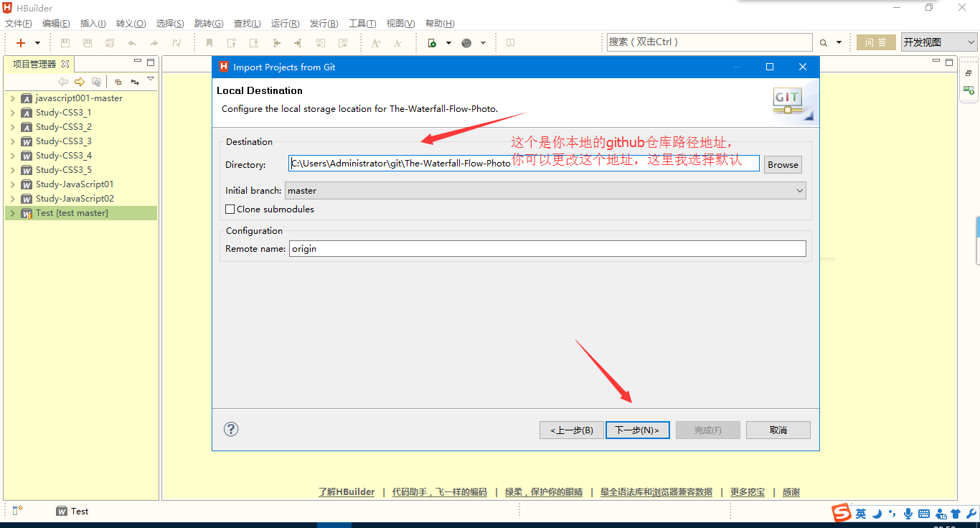
Task: Click the link with editor icon
Action: point(134,82)
